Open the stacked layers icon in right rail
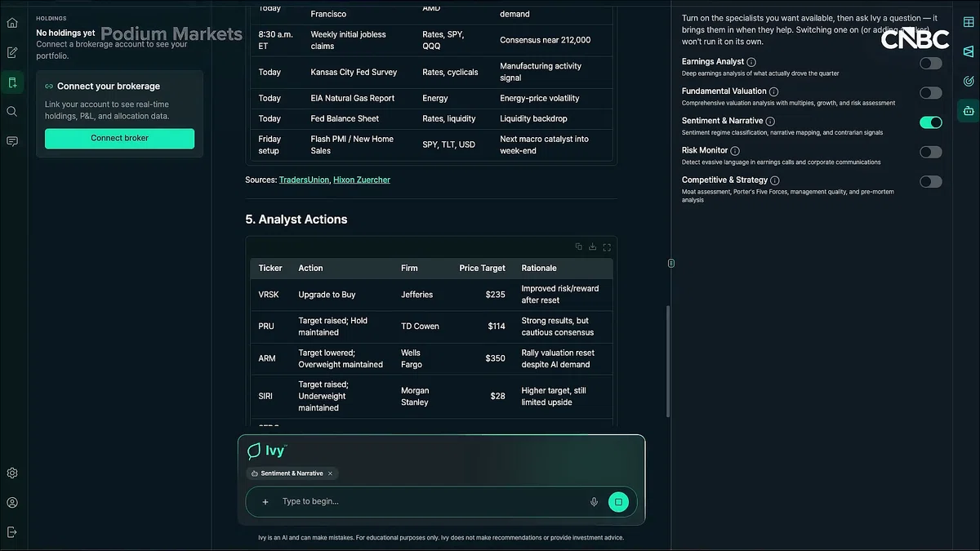Viewport: 980px width, 551px height. tap(969, 51)
